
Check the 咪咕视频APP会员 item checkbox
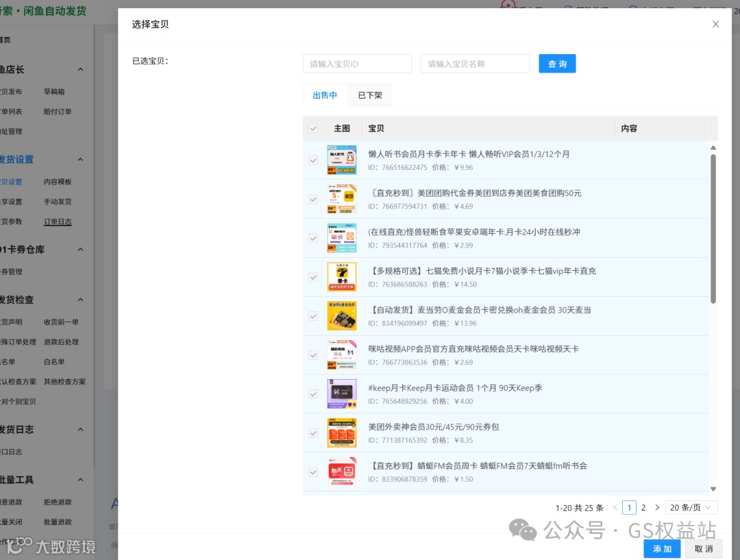(x=313, y=355)
